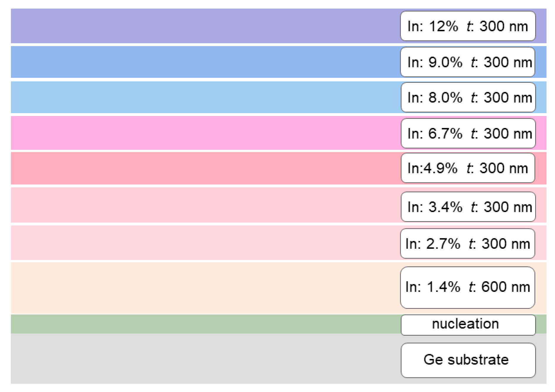Screen dimensions: 555x392
Task: Click the purple top layer band
Action: (204, 26)
